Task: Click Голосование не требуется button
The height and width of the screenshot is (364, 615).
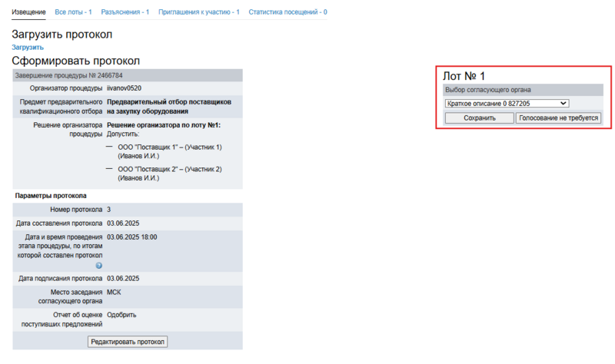Action: tap(558, 118)
